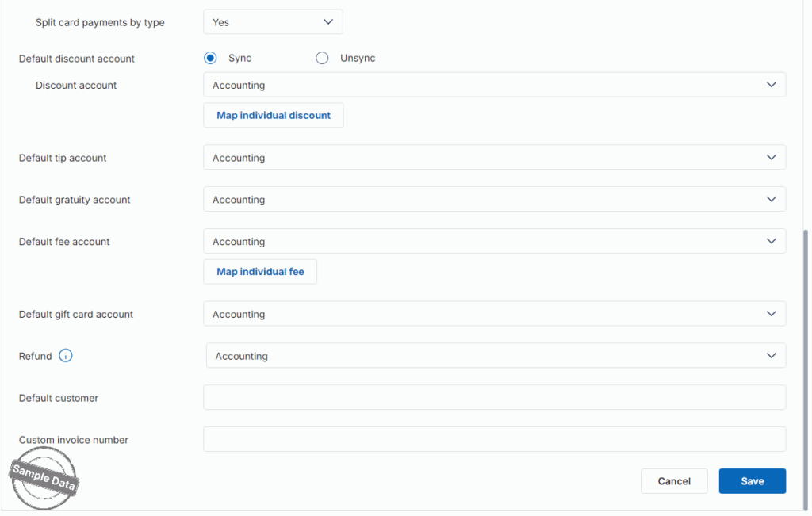
Task: Open the Default fee account dropdown
Action: pos(494,242)
